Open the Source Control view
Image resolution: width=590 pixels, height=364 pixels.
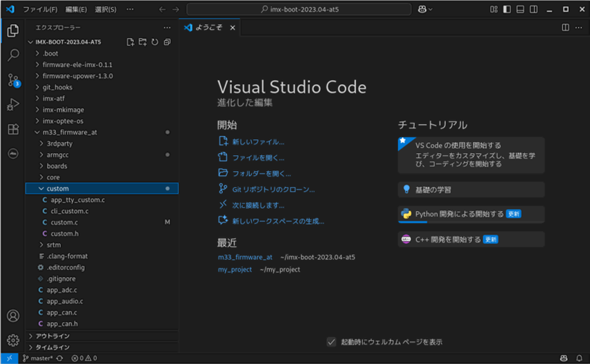click(x=12, y=80)
